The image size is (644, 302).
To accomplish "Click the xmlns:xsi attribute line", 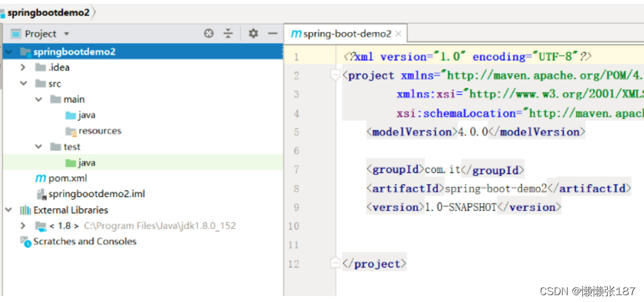I will [520, 95].
